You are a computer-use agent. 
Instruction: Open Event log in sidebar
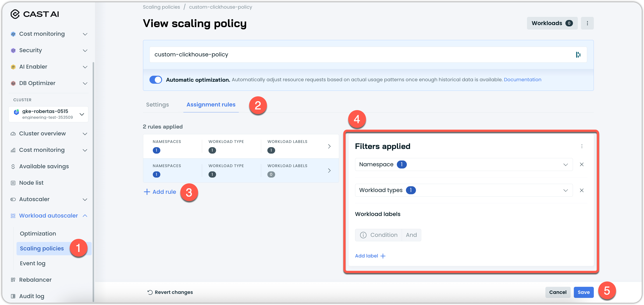tap(32, 263)
